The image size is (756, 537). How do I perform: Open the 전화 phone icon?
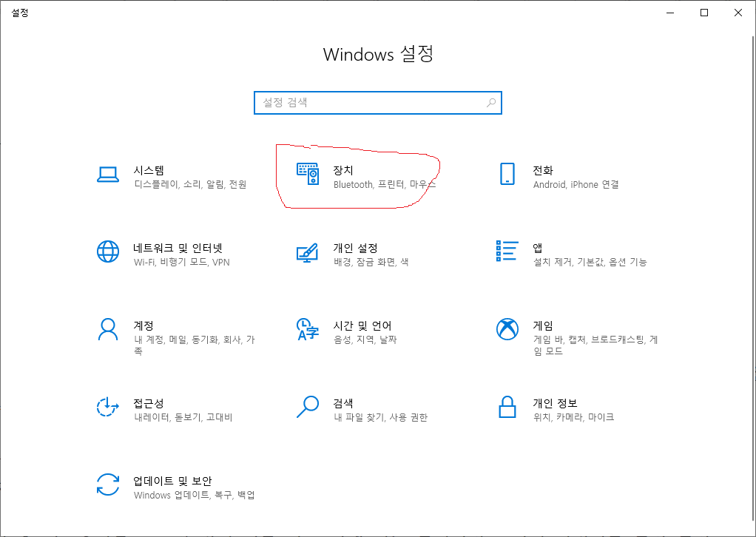point(507,174)
